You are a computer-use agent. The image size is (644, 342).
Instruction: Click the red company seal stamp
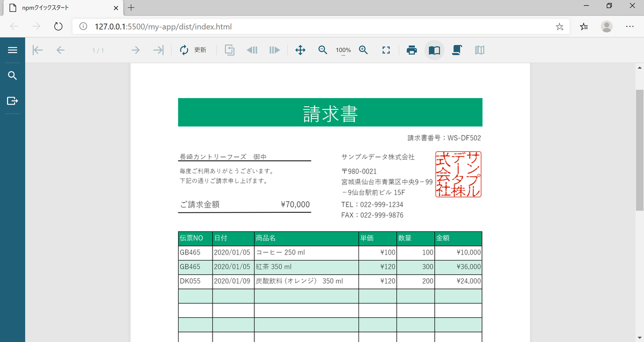458,174
